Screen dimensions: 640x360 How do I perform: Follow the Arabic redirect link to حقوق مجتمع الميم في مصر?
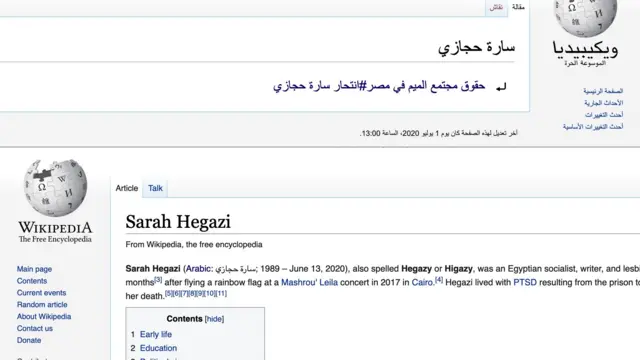point(379,86)
